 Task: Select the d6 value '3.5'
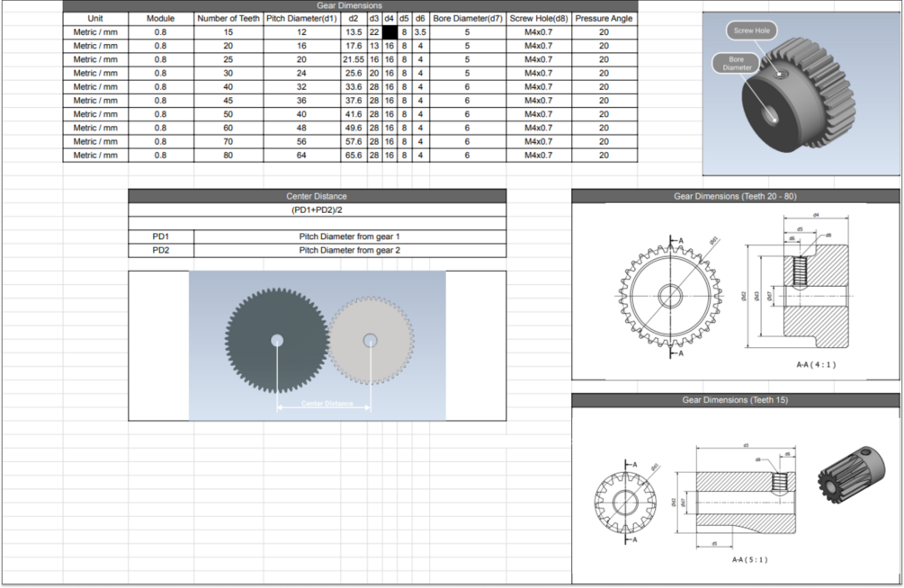click(420, 32)
